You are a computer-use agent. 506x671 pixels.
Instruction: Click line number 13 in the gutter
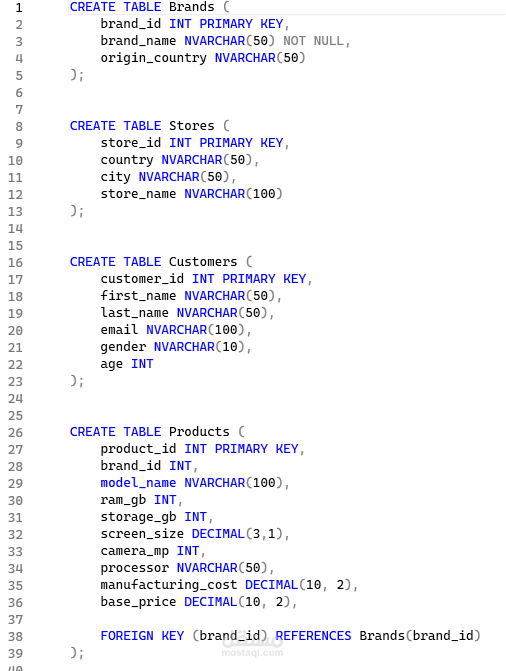click(x=15, y=211)
